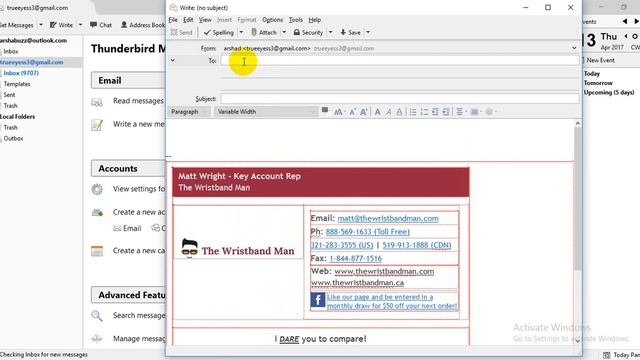Click the indent text icon
The height and width of the screenshot is (360, 640).
point(446,112)
